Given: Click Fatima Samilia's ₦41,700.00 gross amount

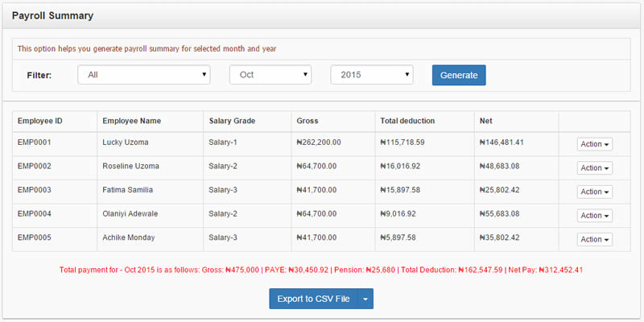Looking at the screenshot, I should point(316,190).
